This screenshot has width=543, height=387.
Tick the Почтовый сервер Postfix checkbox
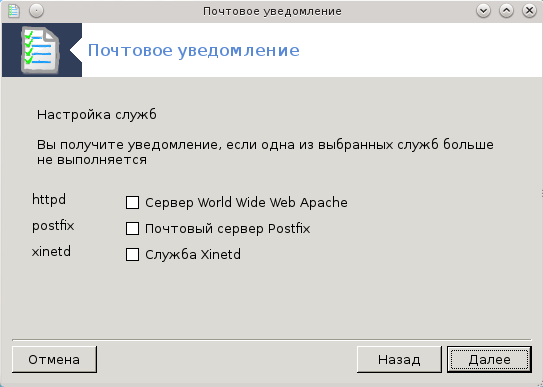tap(132, 228)
